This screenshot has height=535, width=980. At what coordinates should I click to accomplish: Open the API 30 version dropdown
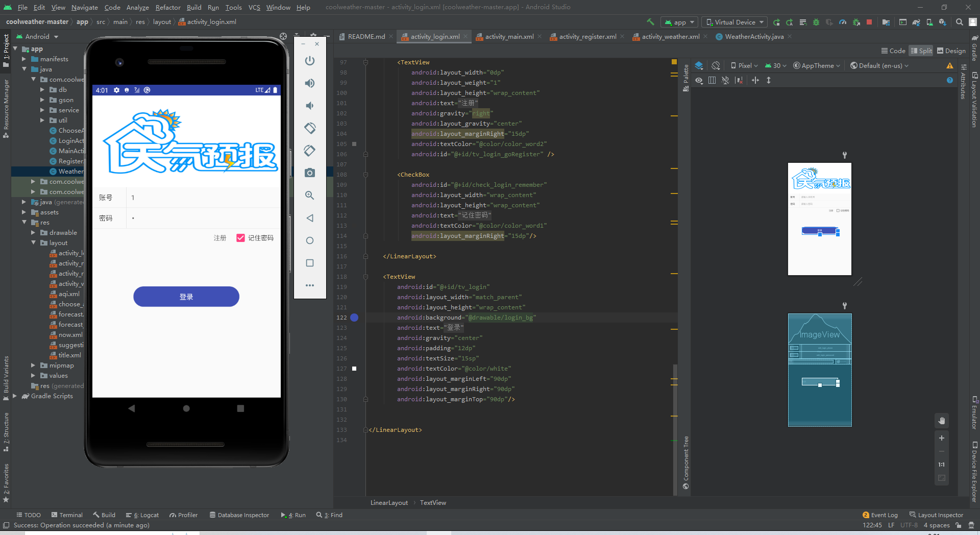point(775,66)
